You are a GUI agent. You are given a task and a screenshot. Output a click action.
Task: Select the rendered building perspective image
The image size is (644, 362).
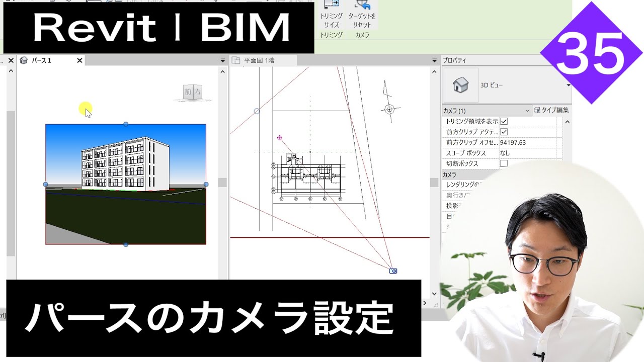coord(126,185)
